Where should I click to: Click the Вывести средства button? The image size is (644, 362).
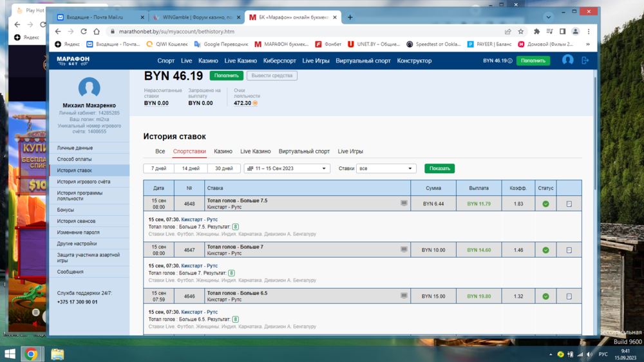(272, 76)
